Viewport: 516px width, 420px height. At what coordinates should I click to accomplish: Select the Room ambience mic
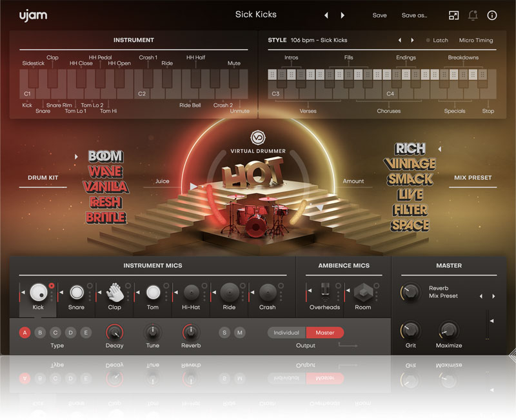tap(363, 292)
